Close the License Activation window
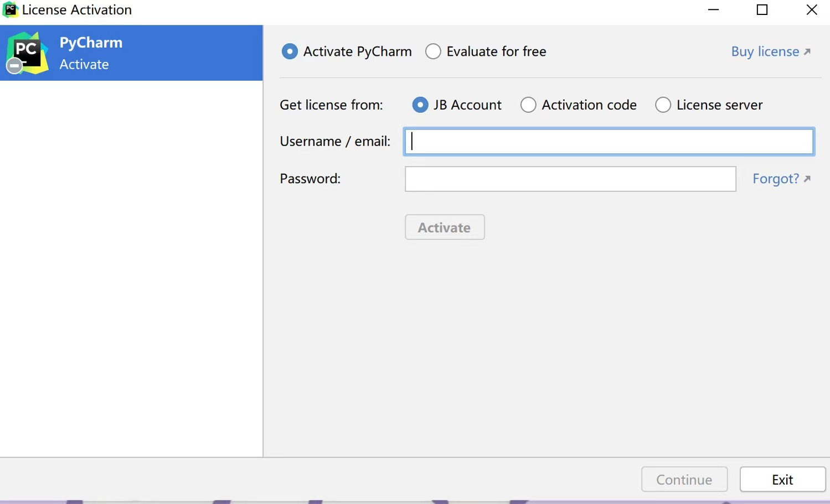The image size is (830, 504). click(811, 10)
